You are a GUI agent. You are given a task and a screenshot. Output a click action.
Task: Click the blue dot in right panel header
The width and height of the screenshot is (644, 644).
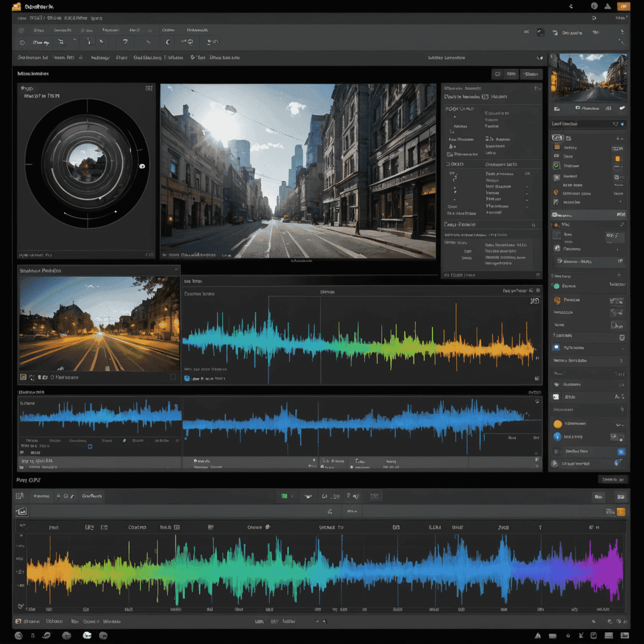pos(622,124)
